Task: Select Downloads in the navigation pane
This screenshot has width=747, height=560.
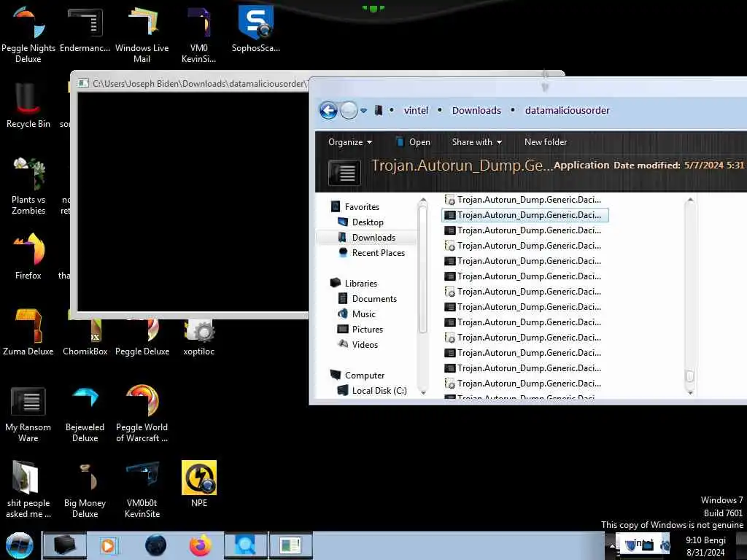Action: click(x=373, y=237)
